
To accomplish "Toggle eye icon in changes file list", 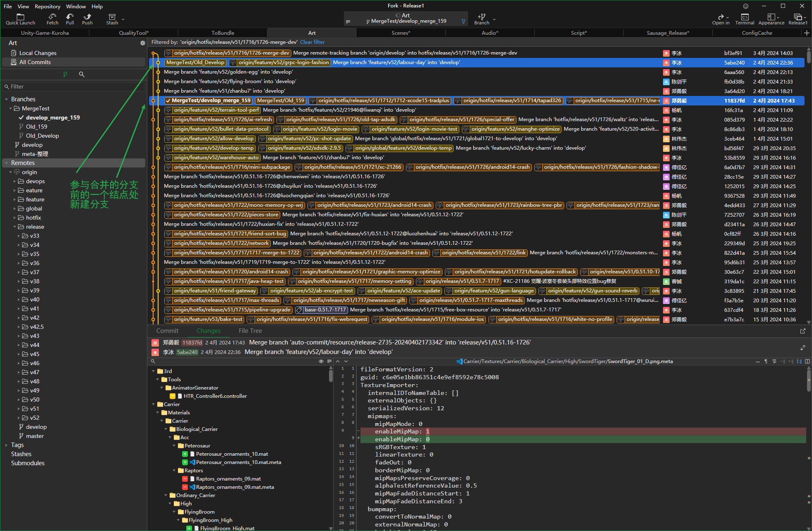I will [x=321, y=361].
